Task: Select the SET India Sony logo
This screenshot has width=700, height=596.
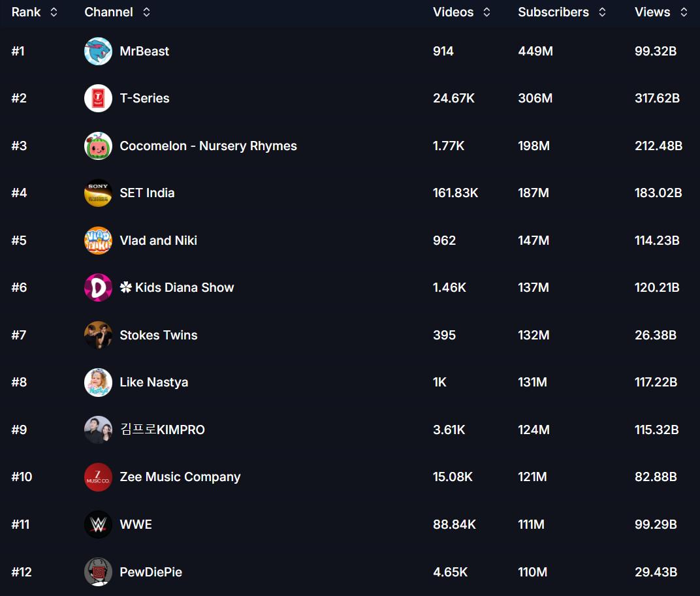Action: 98,193
